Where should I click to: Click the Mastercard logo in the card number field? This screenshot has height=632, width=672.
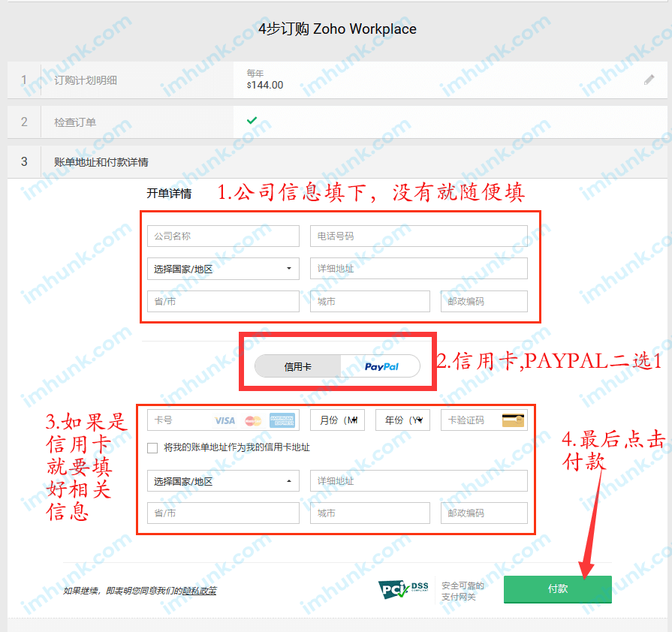253,421
